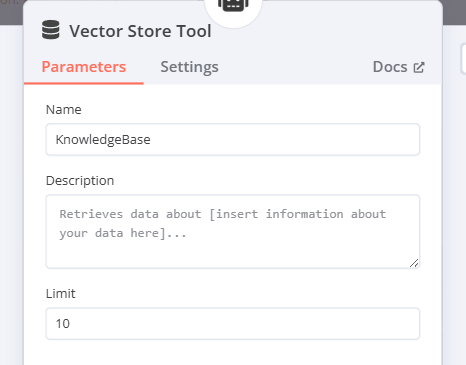Click the 'Retrieves data about' placeholder text
The height and width of the screenshot is (365, 466).
point(130,214)
